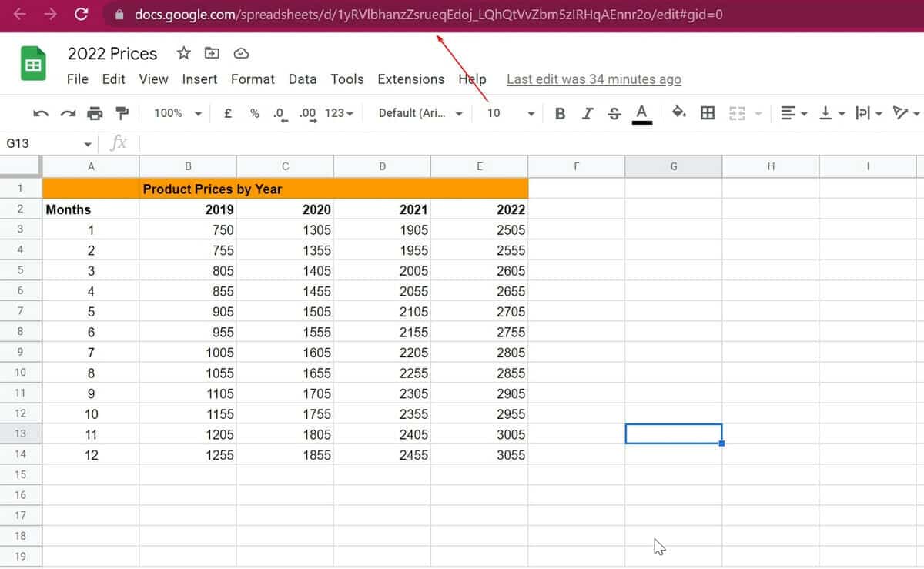Apply currency format using the £ icon
The width and height of the screenshot is (924, 569).
(x=227, y=112)
